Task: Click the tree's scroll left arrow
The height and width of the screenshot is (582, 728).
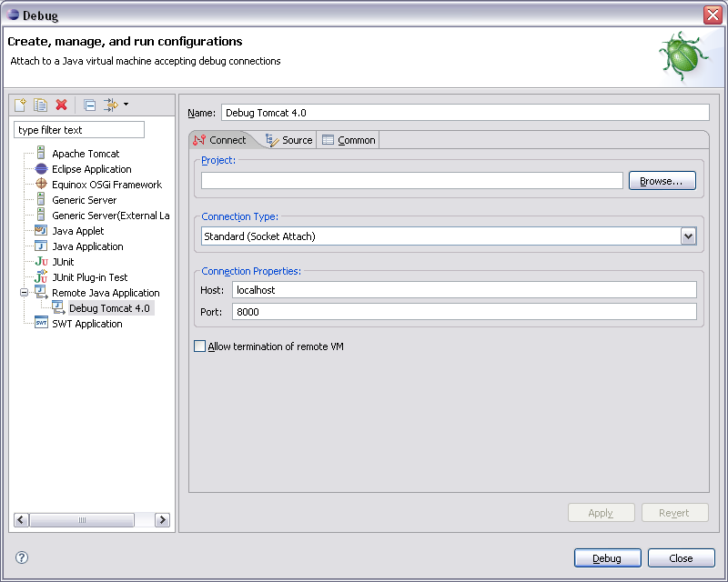Action: tap(21, 520)
